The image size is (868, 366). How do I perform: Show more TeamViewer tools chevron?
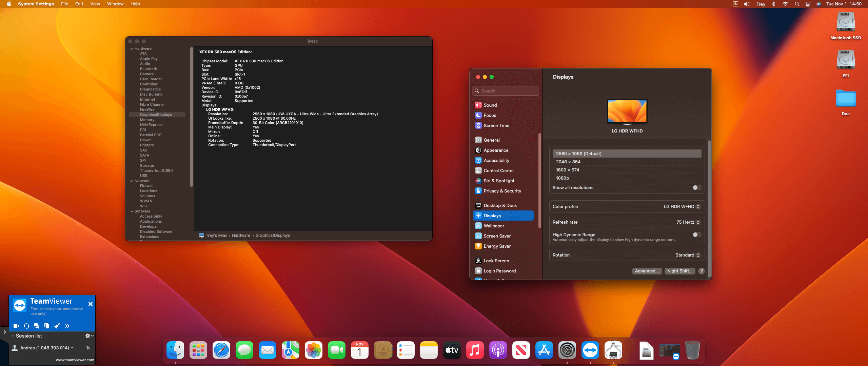(x=67, y=326)
